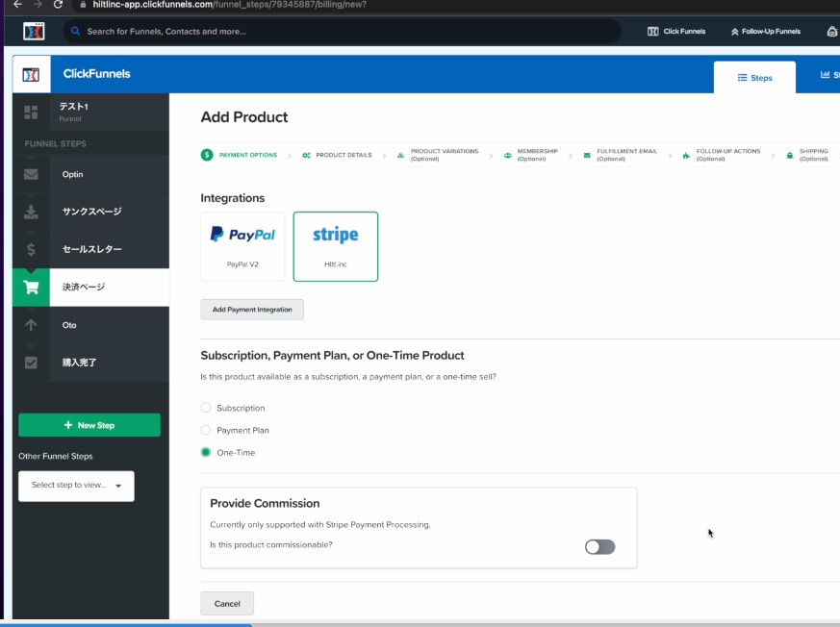840x627 pixels.
Task: Click Add Payment Integration button
Action: (252, 310)
